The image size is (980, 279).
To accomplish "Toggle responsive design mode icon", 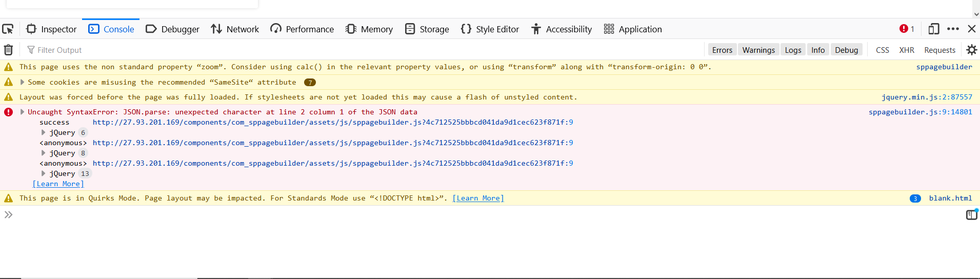I will (x=933, y=29).
